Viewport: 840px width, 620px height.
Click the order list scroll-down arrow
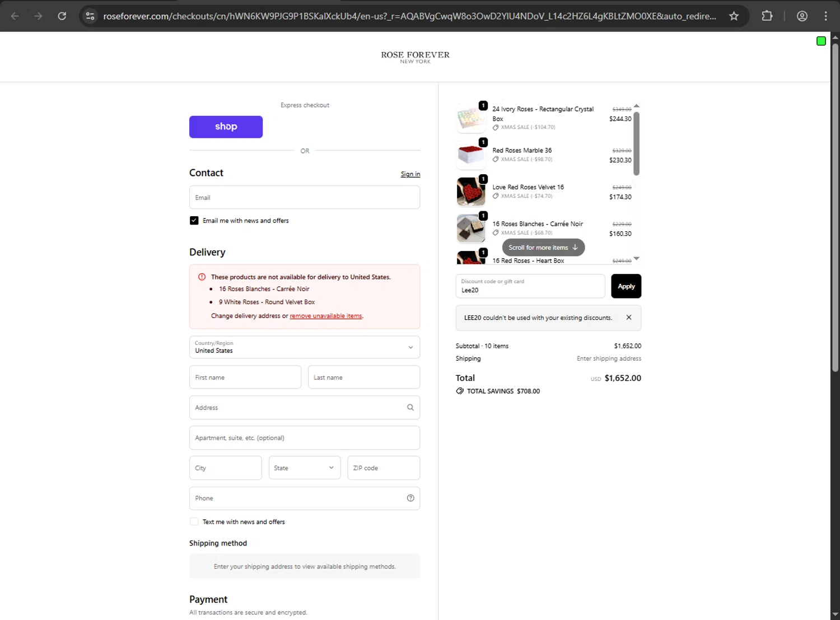[x=636, y=259]
